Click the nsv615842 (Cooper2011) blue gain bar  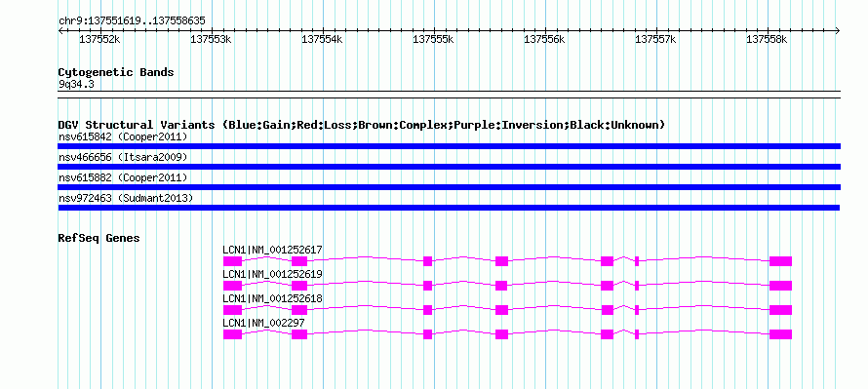tap(449, 146)
